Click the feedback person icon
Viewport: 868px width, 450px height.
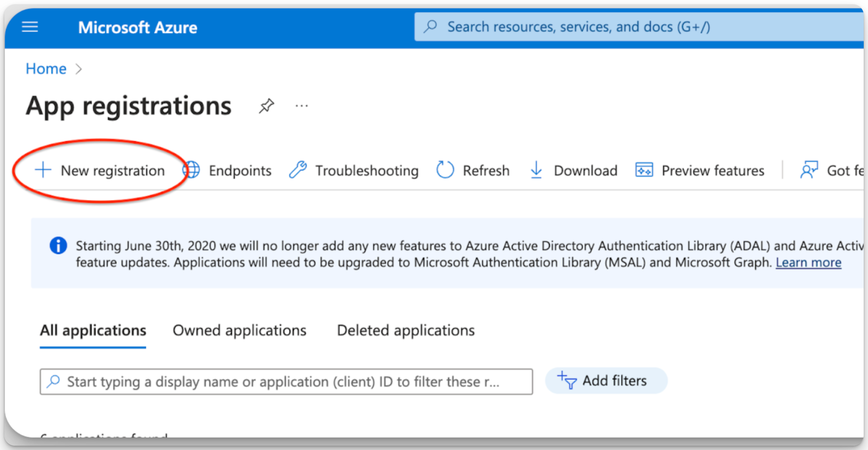pos(809,170)
